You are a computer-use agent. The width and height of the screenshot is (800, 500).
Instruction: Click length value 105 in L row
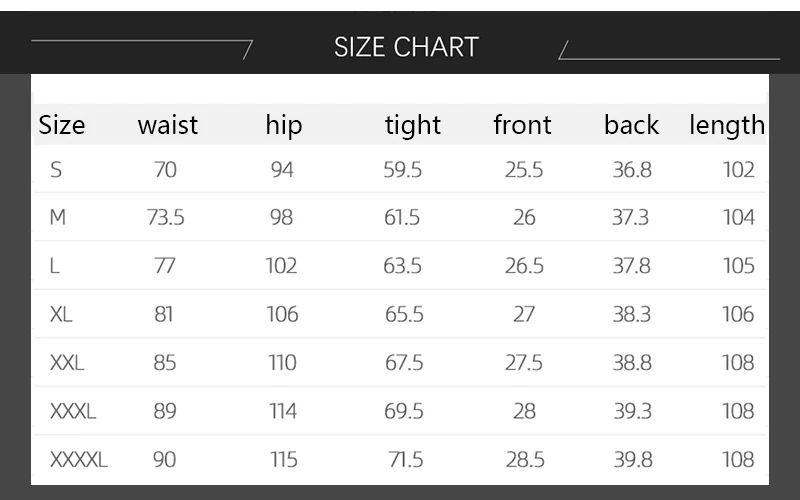tap(738, 266)
